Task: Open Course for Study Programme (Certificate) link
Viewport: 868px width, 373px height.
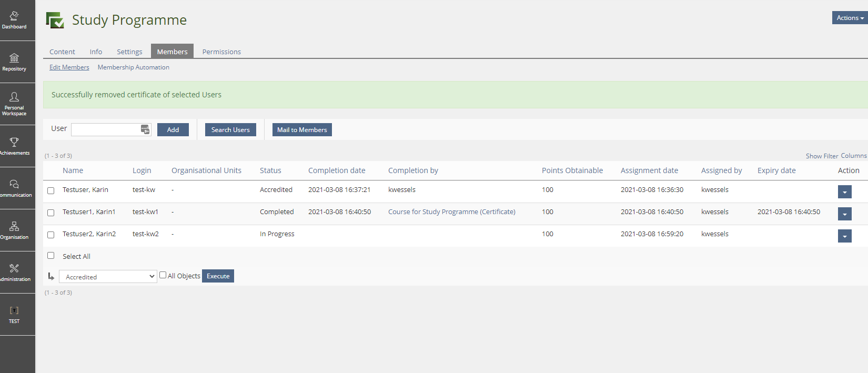Action: (x=451, y=212)
